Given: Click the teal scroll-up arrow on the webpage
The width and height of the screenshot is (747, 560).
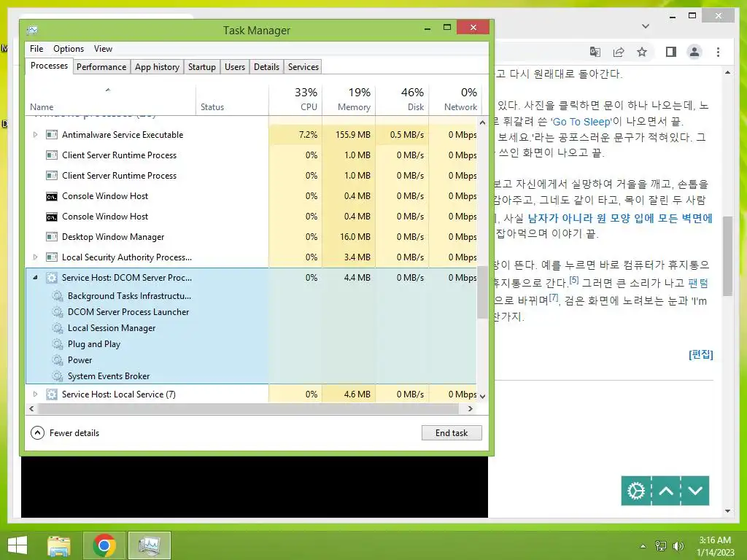Looking at the screenshot, I should pyautogui.click(x=666, y=491).
